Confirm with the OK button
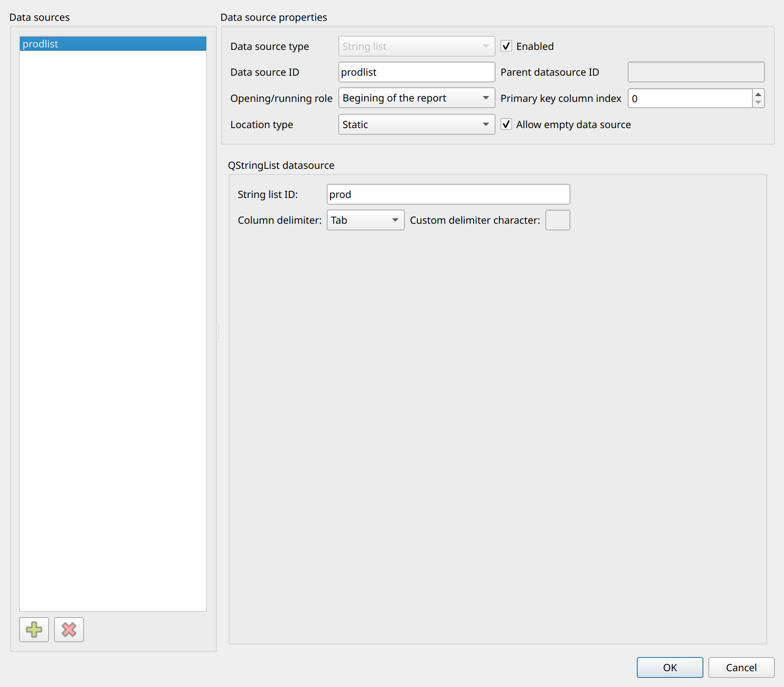The width and height of the screenshot is (784, 687). click(x=670, y=667)
